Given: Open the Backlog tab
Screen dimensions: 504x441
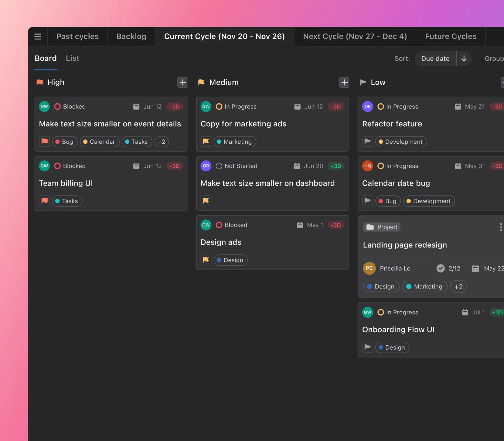Looking at the screenshot, I should click(131, 36).
